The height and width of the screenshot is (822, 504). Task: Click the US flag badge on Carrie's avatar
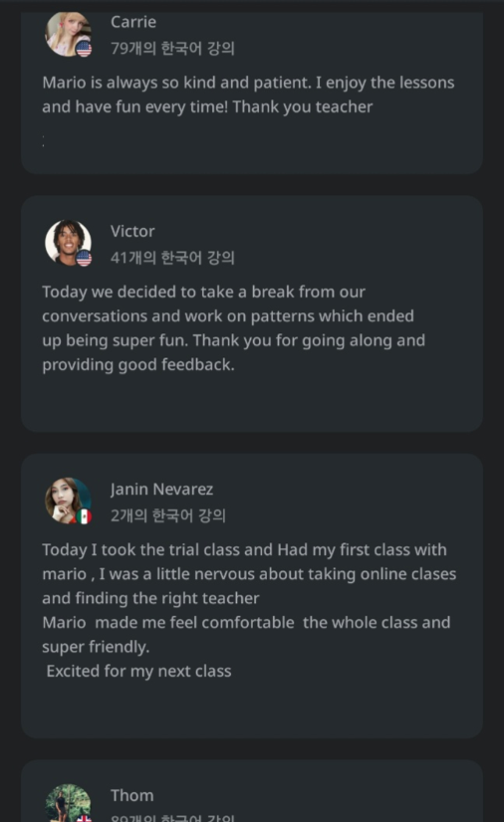click(84, 49)
